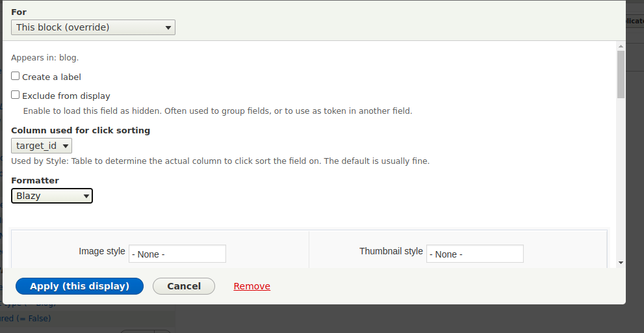Click Apply (this display) button
The height and width of the screenshot is (333, 644).
click(x=80, y=286)
